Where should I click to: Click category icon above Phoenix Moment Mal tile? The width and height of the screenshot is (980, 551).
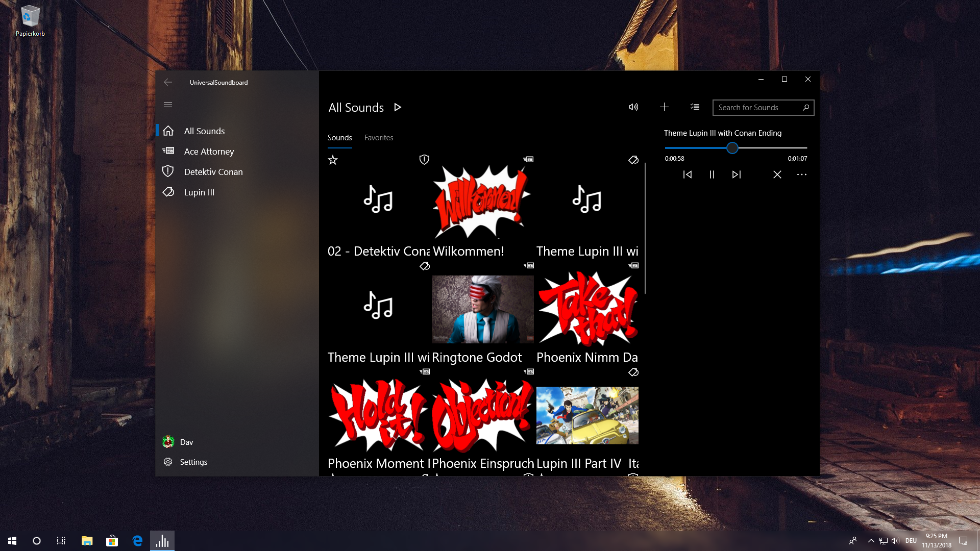click(425, 372)
